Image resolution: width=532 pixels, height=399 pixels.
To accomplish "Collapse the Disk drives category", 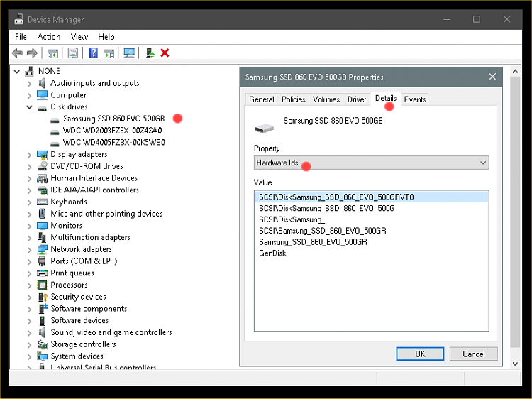I will coord(30,107).
